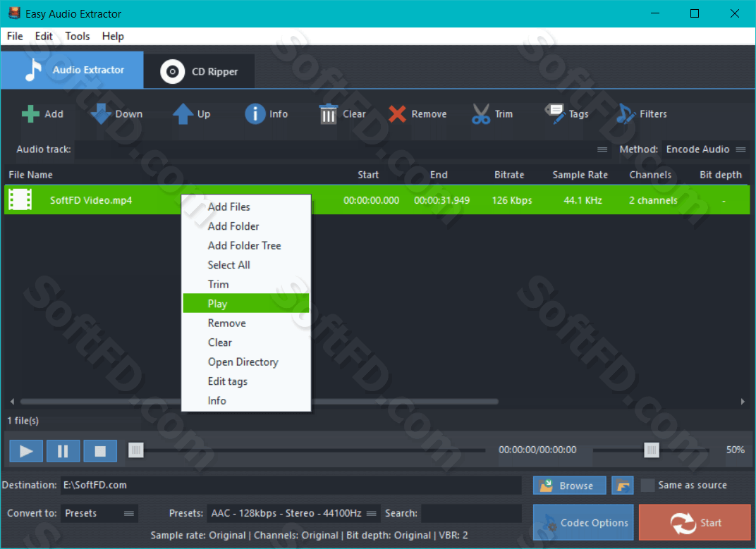Open the Convert to Presets dropdown
The image size is (756, 549).
(x=100, y=513)
